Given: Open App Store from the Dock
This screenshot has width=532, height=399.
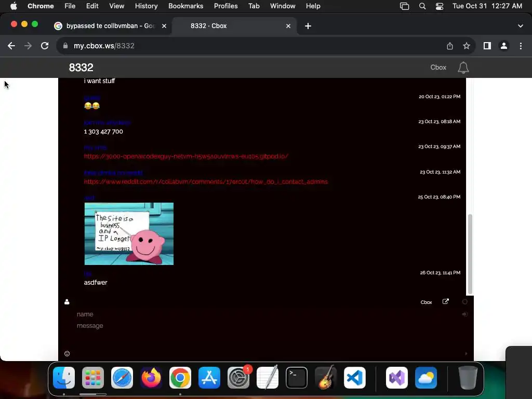Looking at the screenshot, I should pyautogui.click(x=209, y=378).
